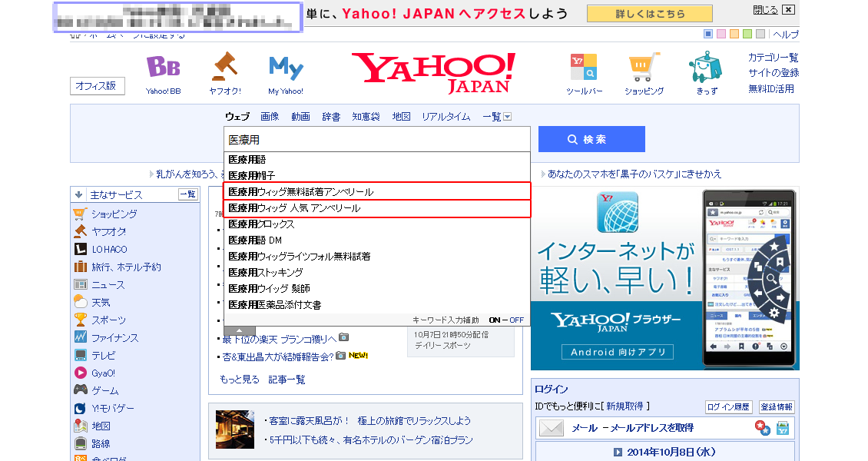Select the suggestion 医療用ストッキング
868x461 pixels.
(x=377, y=272)
